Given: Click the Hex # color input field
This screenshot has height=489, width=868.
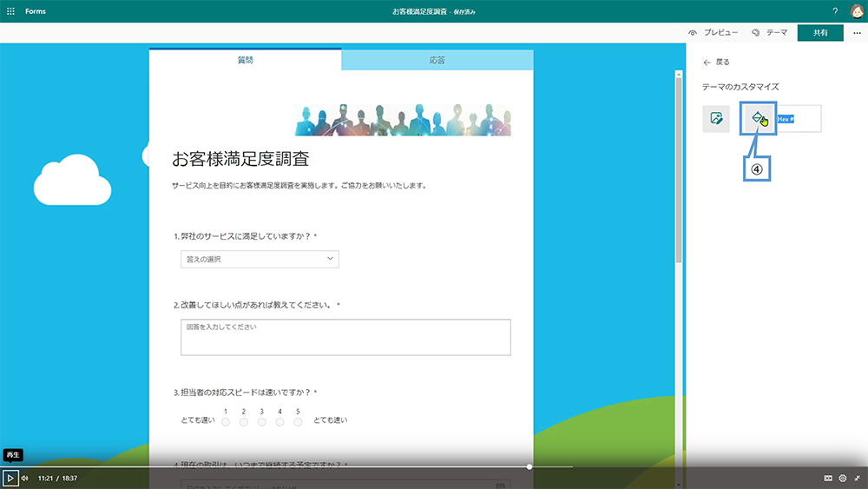Looking at the screenshot, I should click(x=798, y=118).
